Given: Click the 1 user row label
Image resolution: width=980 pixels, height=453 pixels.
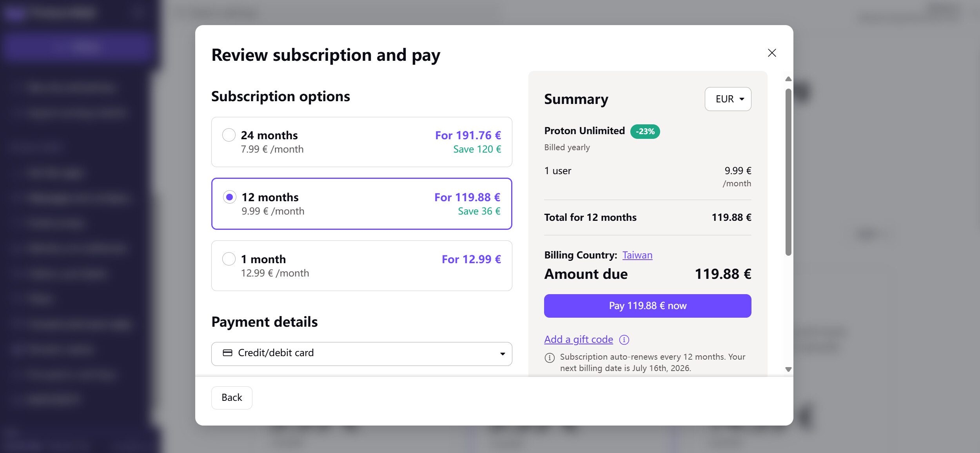Looking at the screenshot, I should pos(557,171).
